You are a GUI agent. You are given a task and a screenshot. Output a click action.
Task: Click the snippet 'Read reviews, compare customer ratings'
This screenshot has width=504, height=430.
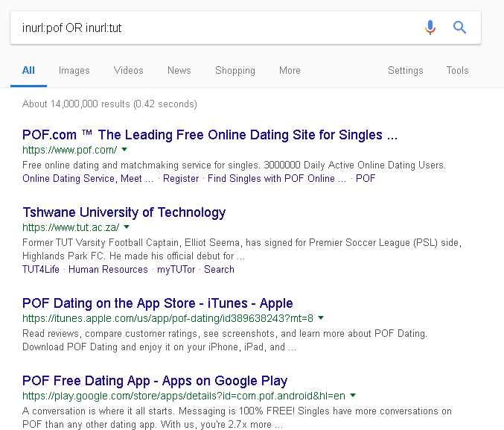click(225, 341)
